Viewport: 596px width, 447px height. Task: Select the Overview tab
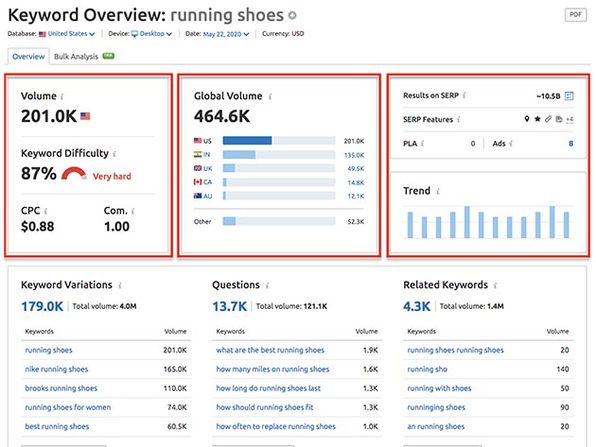point(29,57)
